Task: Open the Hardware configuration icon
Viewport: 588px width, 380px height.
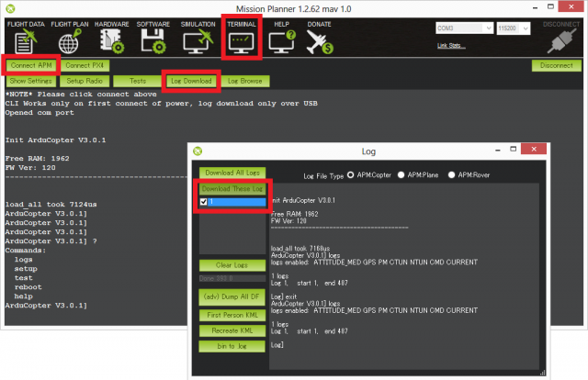Action: pos(112,41)
